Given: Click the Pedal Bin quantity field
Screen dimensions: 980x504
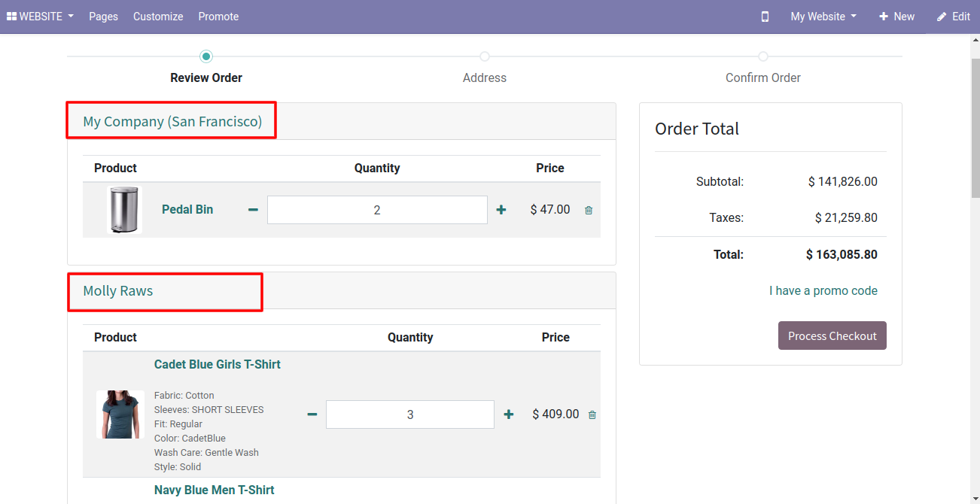Looking at the screenshot, I should click(377, 210).
